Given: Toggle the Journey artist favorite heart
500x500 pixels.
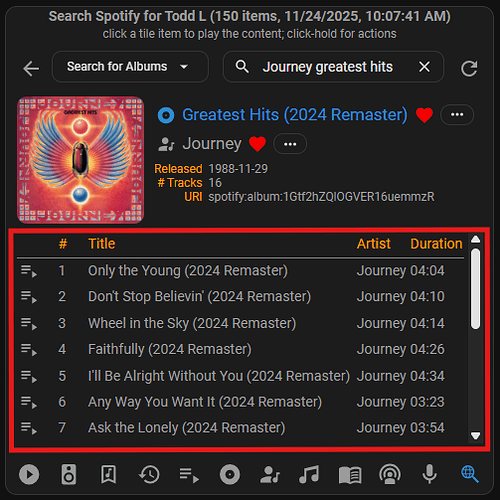Looking at the screenshot, I should [257, 144].
